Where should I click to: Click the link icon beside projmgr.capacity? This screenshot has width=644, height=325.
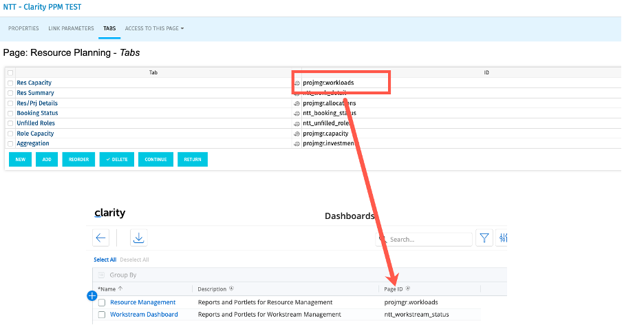click(x=297, y=134)
